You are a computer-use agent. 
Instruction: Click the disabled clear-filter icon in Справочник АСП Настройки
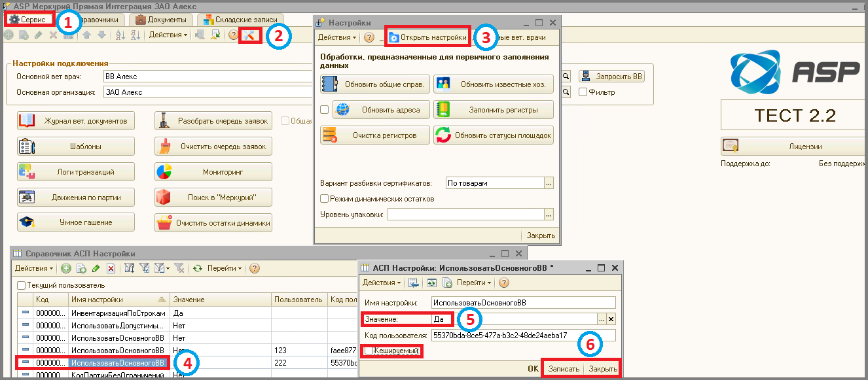(x=179, y=268)
